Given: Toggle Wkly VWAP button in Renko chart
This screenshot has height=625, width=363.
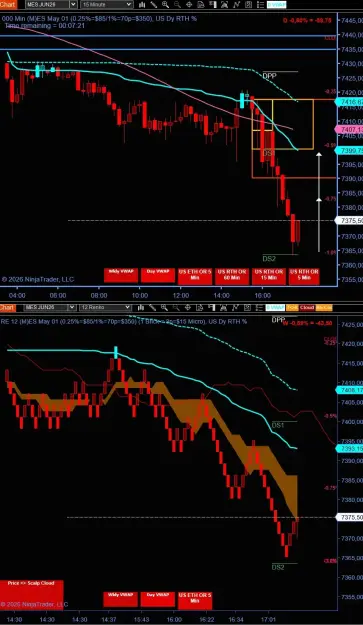Looking at the screenshot, I should [121, 599].
